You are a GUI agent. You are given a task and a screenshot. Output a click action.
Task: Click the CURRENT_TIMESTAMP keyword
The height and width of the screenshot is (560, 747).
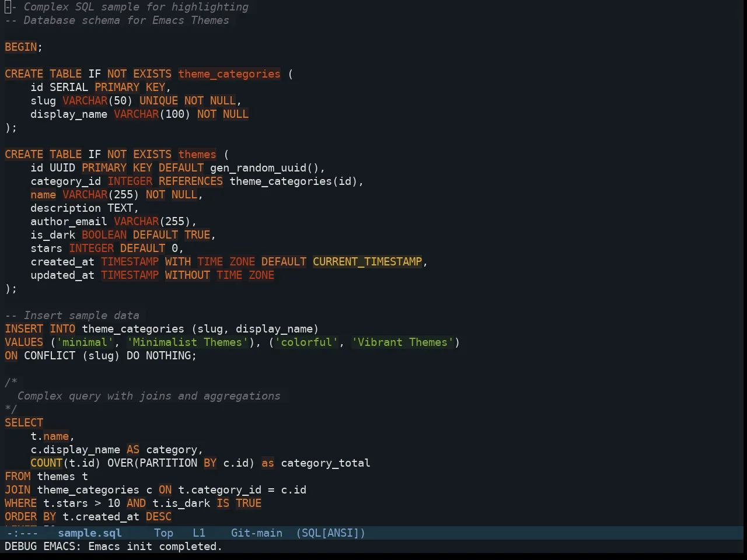pos(367,261)
